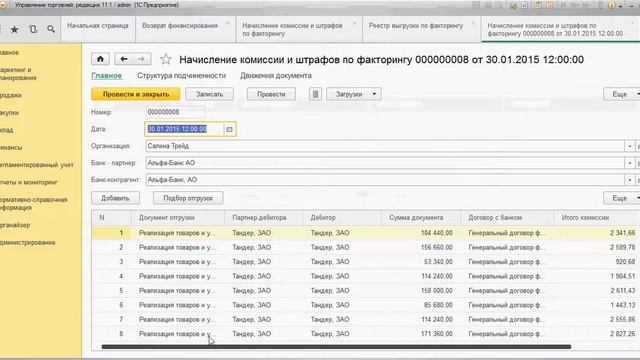Click the Организация field Сапина Трейд
This screenshot has width=640, height=360.
pyautogui.click(x=385, y=146)
